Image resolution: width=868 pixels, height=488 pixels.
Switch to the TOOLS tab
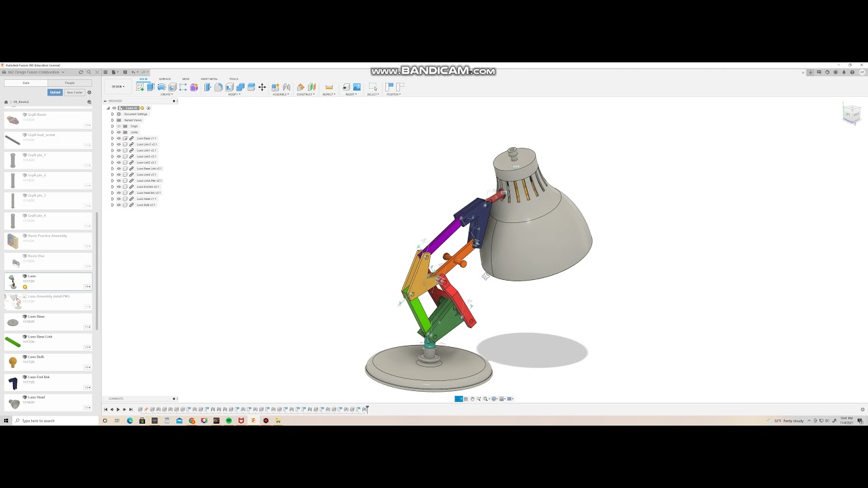234,79
